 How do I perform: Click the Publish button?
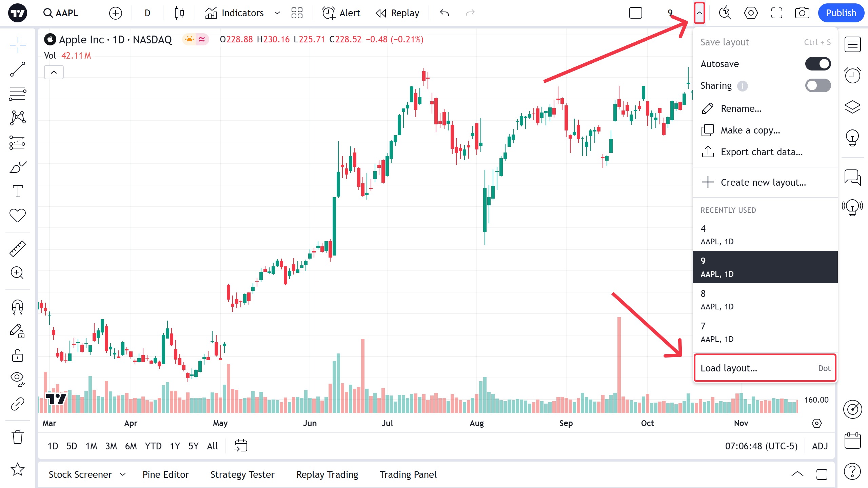tap(841, 13)
